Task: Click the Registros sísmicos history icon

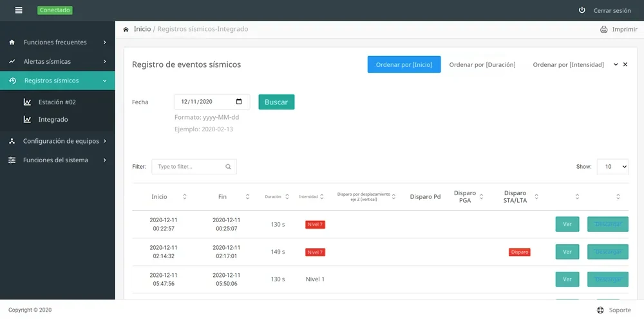Action: tap(12, 80)
